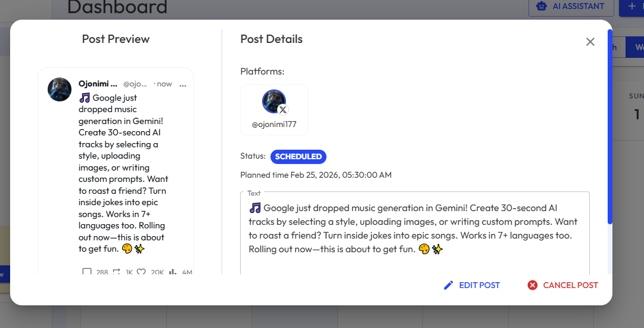The image size is (644, 328).
Task: Click the heart like icon in preview
Action: click(x=141, y=272)
